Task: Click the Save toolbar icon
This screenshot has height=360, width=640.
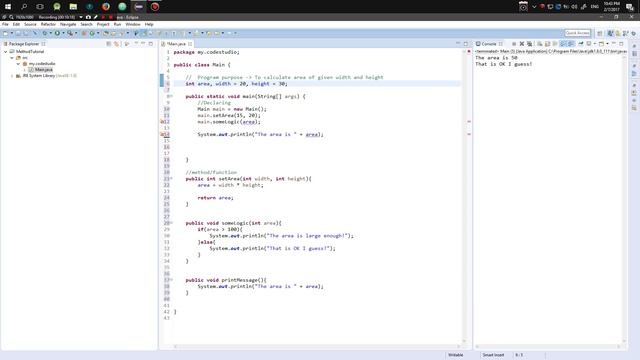Action: tap(18, 33)
